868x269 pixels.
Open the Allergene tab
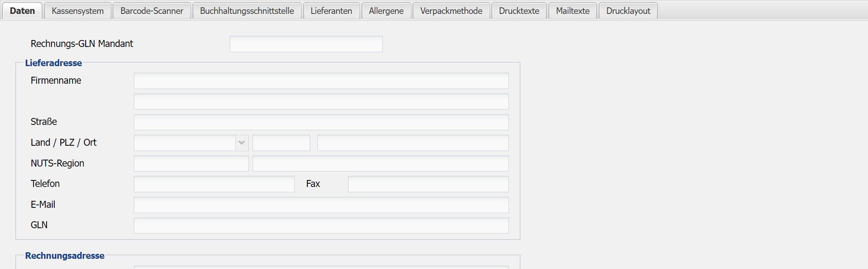pyautogui.click(x=386, y=11)
